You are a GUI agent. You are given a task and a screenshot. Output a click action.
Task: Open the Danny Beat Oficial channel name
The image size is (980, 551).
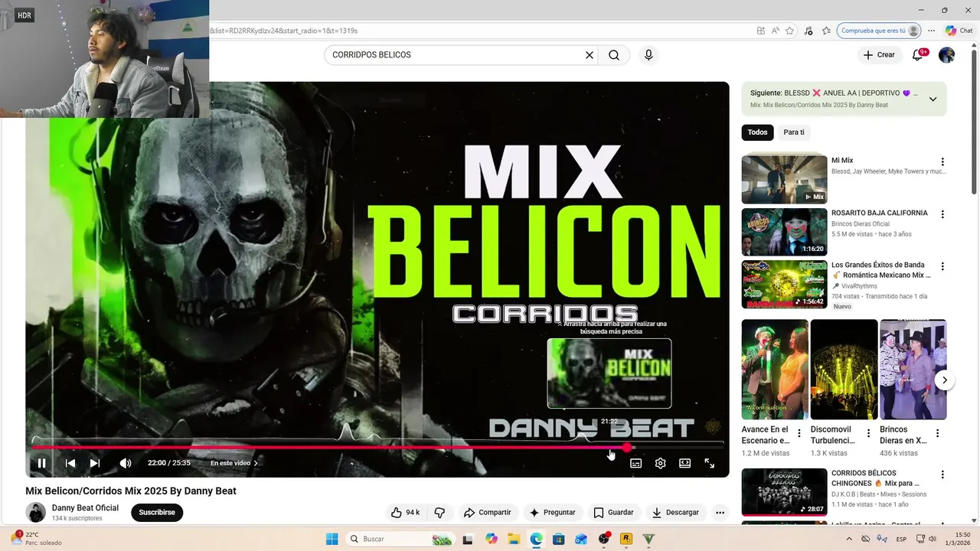85,507
